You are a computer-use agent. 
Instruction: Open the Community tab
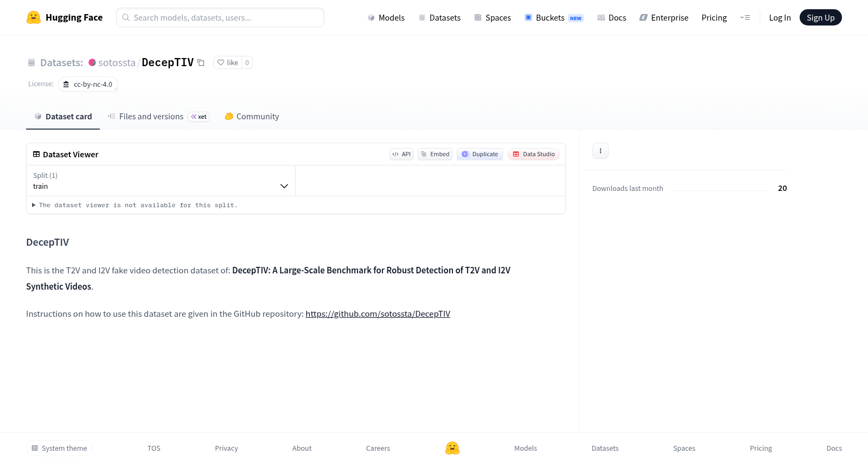252,116
